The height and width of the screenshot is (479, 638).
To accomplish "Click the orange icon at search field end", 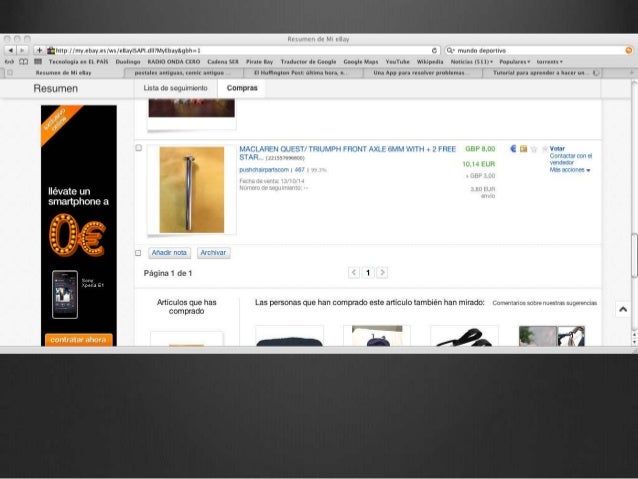I will pos(629,50).
